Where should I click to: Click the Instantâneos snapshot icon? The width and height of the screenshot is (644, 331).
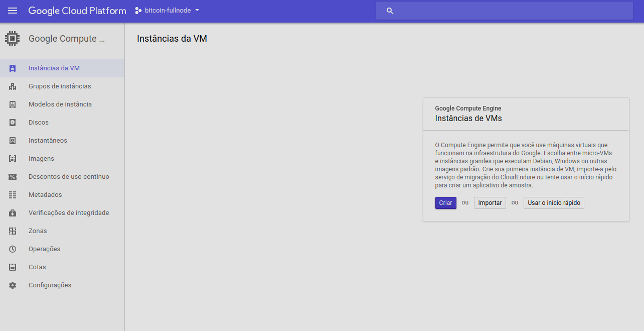(13, 141)
